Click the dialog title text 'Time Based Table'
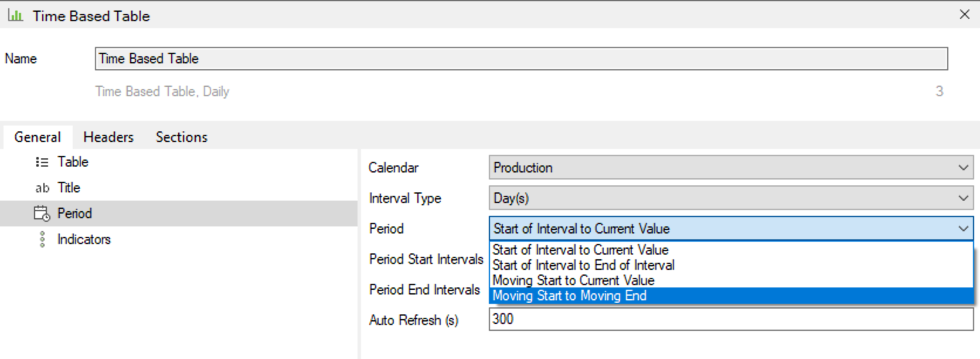 coord(91,16)
